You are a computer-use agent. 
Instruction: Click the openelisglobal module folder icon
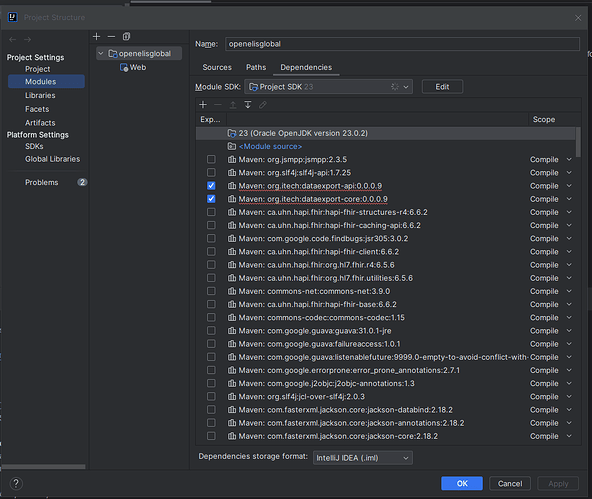point(113,54)
